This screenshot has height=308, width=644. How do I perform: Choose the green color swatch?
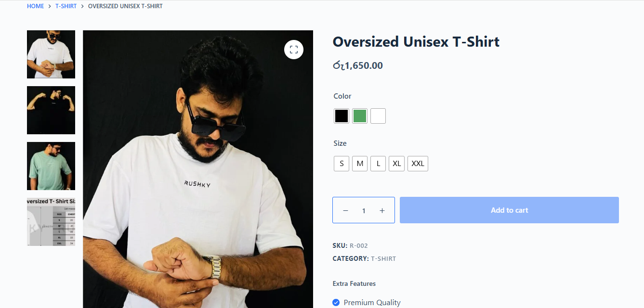click(360, 116)
